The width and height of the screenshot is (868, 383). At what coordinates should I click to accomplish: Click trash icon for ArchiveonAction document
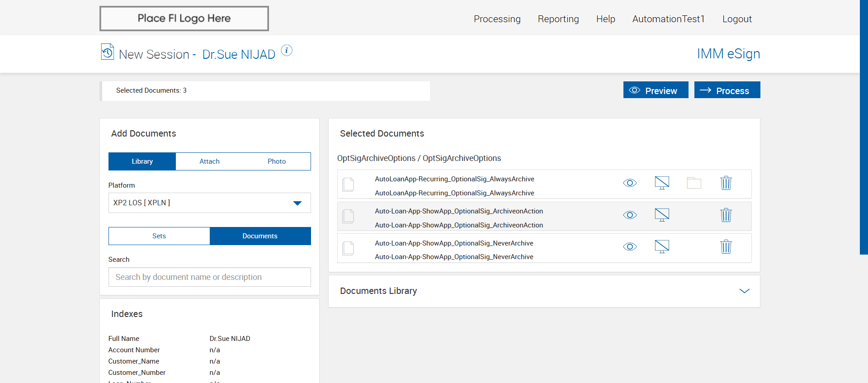tap(726, 215)
